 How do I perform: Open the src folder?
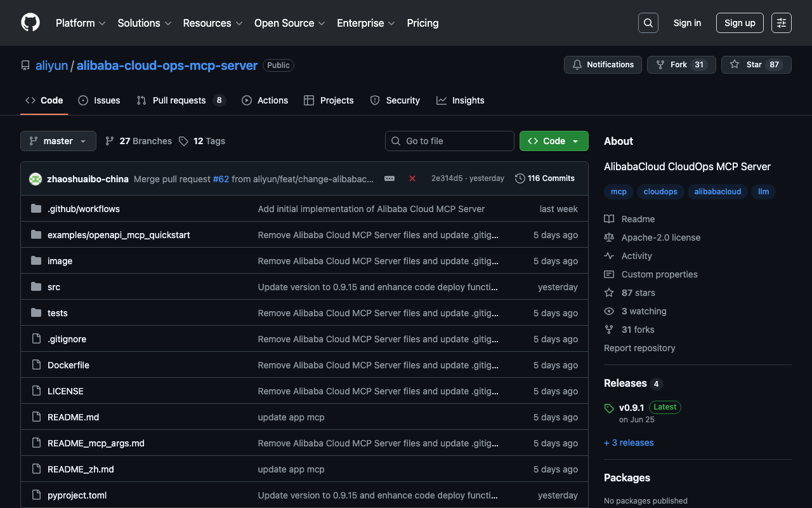tap(54, 287)
